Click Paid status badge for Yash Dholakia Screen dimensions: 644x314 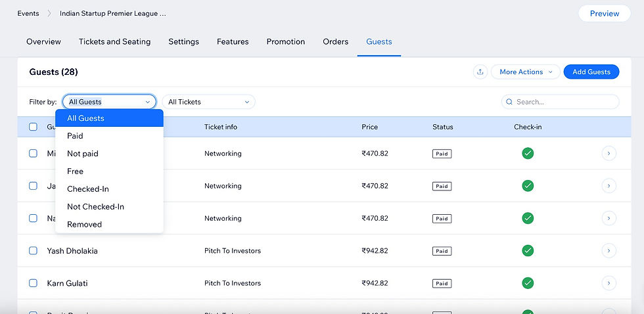[x=442, y=251]
